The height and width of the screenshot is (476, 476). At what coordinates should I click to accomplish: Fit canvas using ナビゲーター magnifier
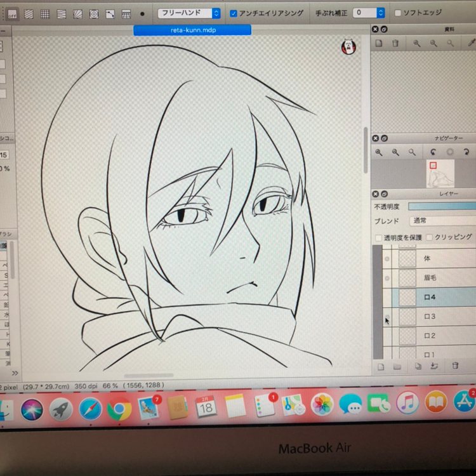point(412,152)
